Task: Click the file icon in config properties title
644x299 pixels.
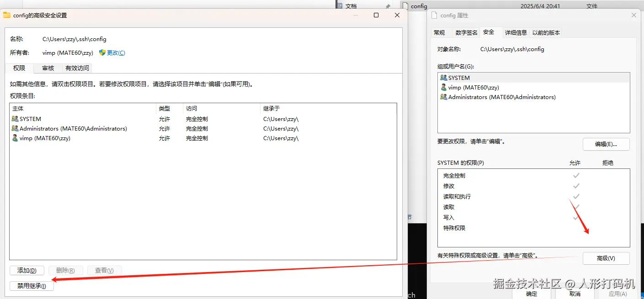Action: coord(434,15)
